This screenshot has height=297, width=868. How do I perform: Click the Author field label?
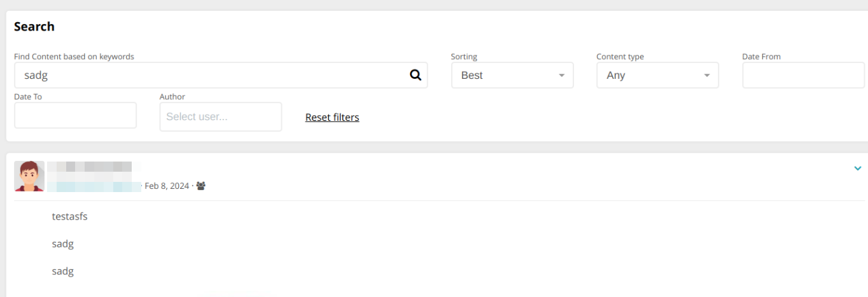pyautogui.click(x=172, y=97)
